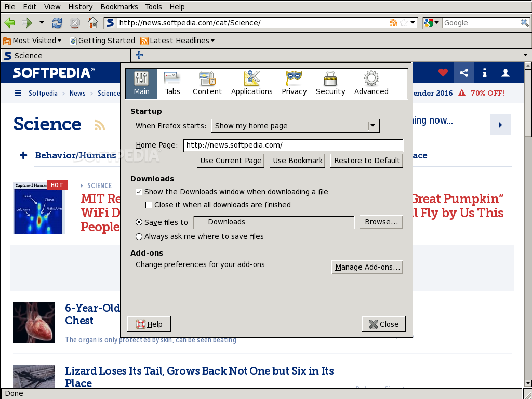The width and height of the screenshot is (532, 399).
Task: Select the Main preferences pane
Action: tap(141, 84)
